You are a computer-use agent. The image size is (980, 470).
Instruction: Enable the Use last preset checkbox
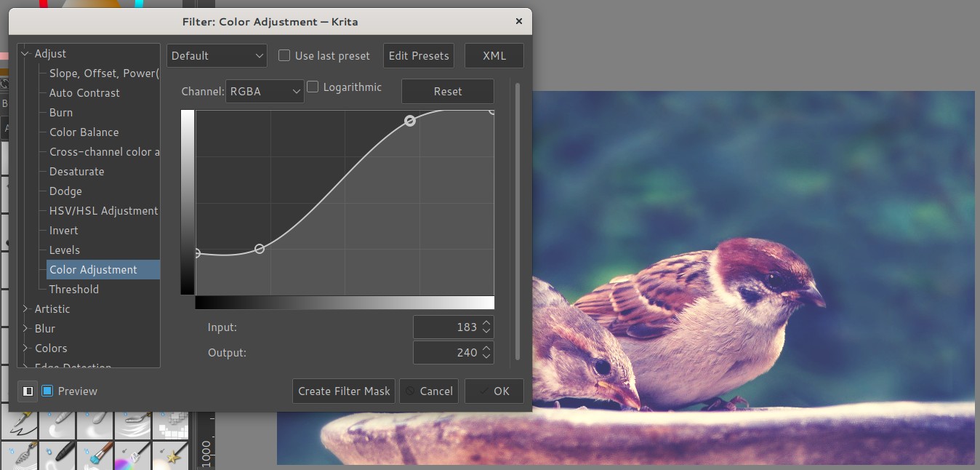284,55
